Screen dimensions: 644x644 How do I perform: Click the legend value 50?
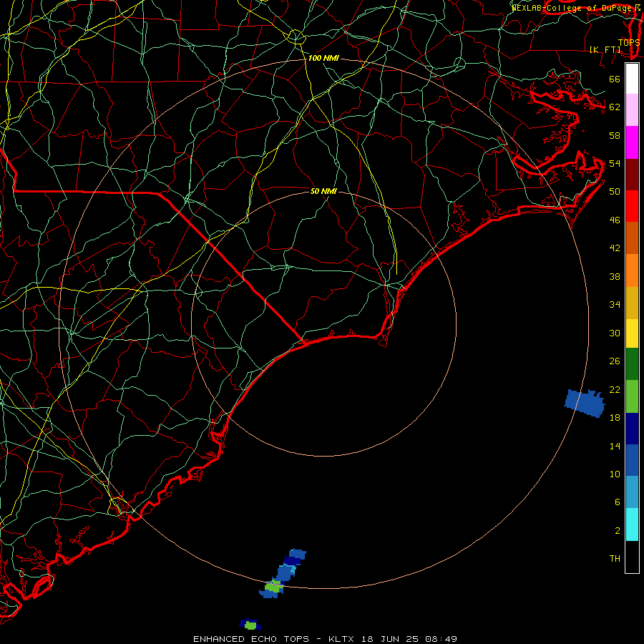point(615,192)
